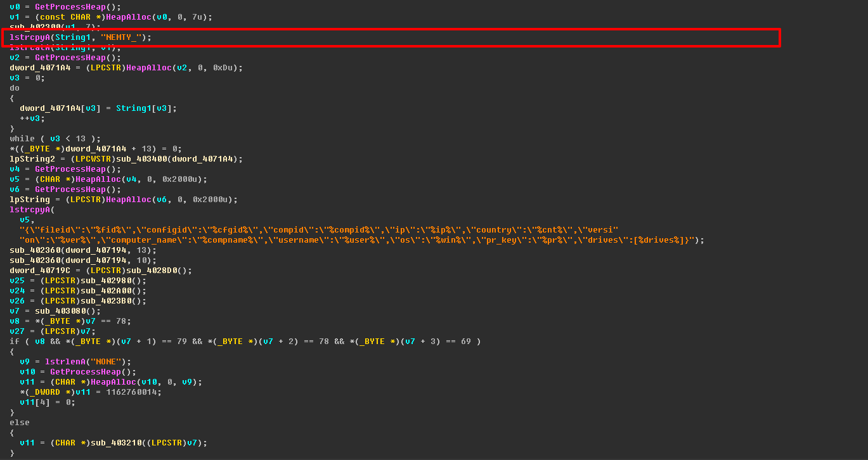
Task: Select HeapAlloc in the v5 assignment
Action: pyautogui.click(x=98, y=179)
